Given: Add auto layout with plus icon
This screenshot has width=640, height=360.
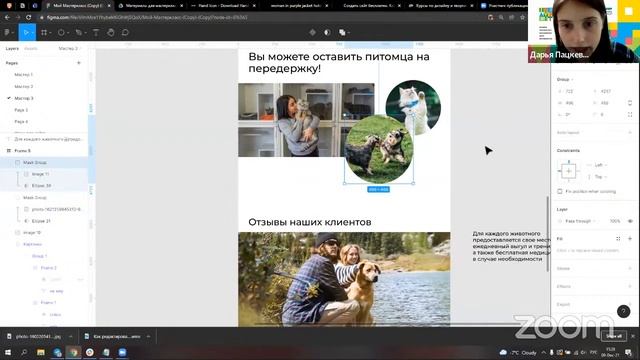Looking at the screenshot, I should 630,132.
